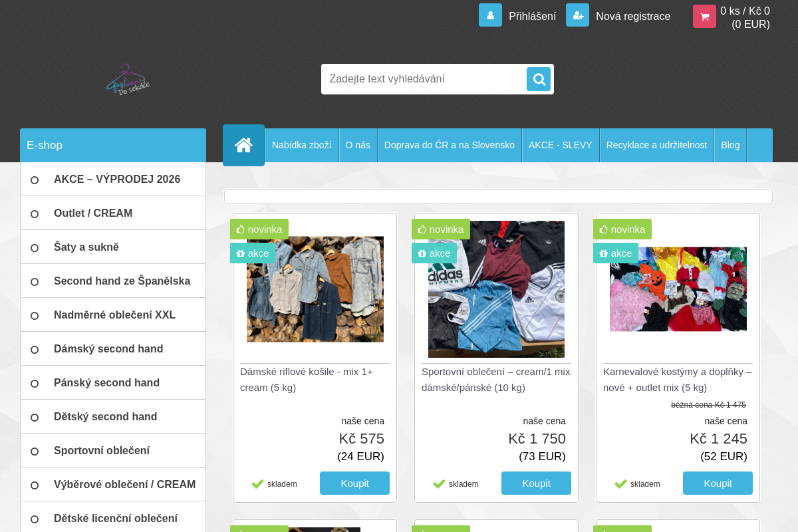Select the Outlet / CREAM category bullet

(x=35, y=213)
